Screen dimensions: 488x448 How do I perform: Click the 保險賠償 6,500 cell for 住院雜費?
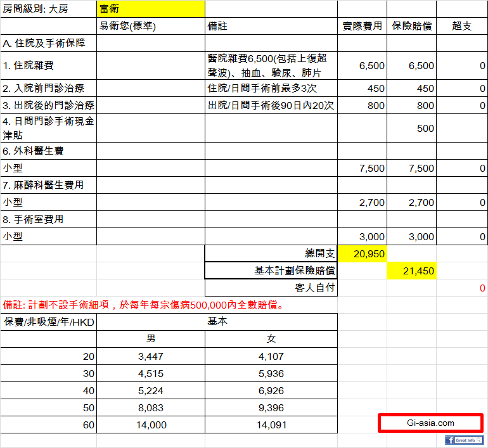(412, 66)
